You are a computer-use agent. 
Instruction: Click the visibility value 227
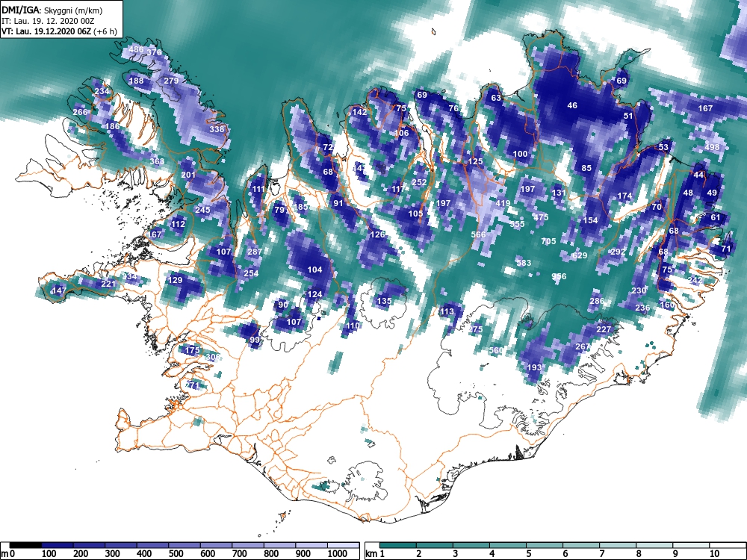tap(604, 329)
